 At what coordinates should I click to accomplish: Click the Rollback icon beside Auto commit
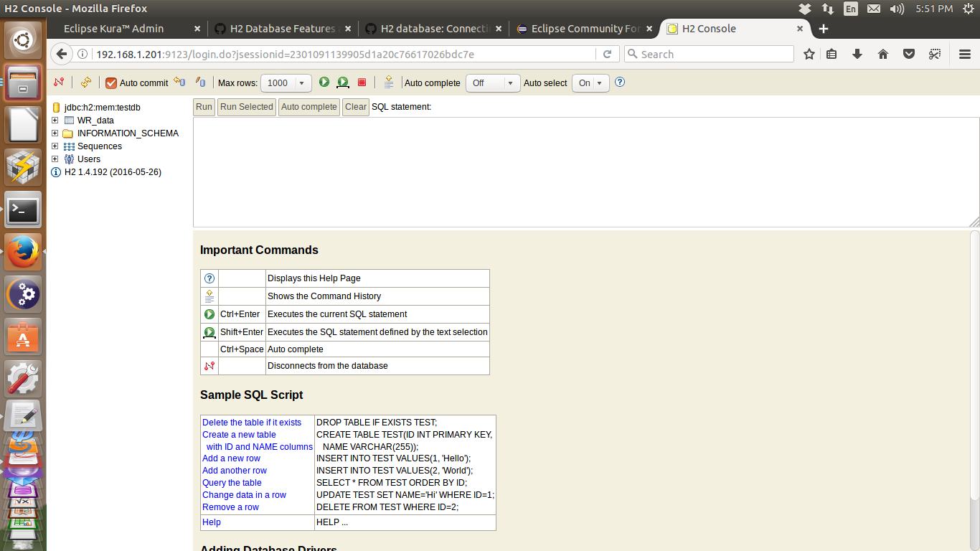179,83
